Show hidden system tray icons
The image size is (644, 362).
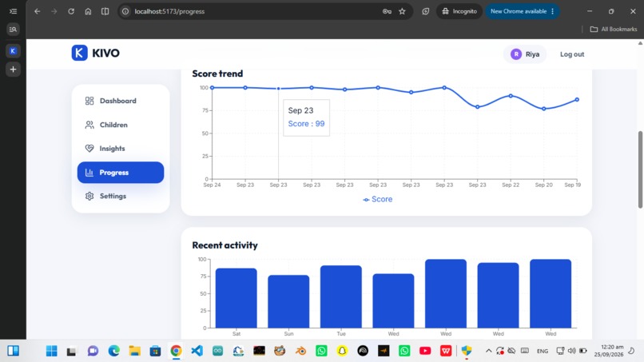pos(488,351)
